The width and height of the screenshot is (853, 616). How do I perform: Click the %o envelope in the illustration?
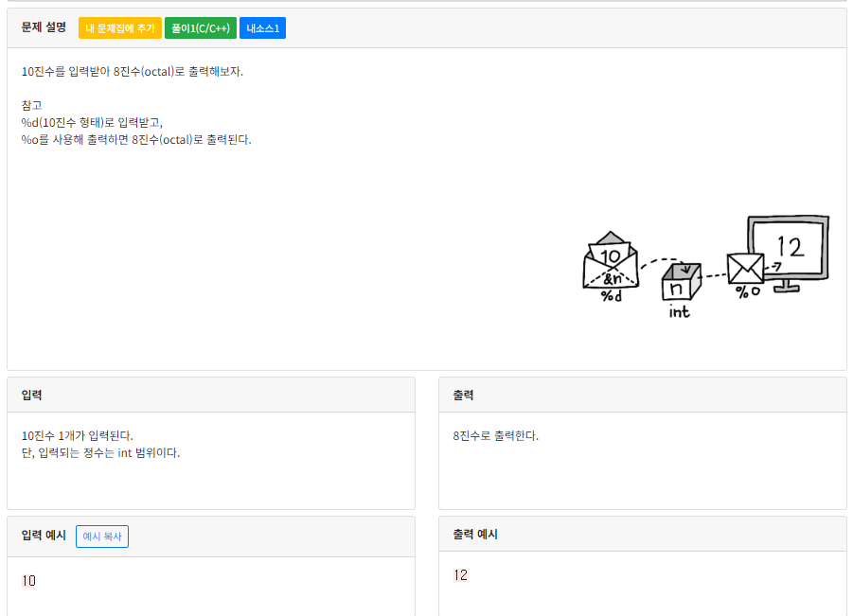tap(745, 270)
